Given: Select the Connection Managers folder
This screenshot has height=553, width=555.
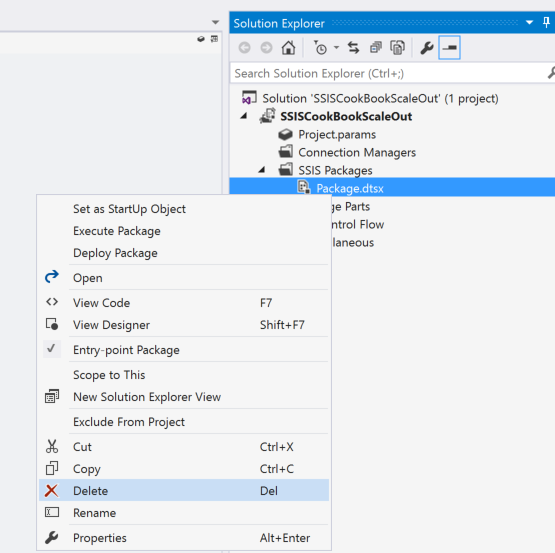Looking at the screenshot, I should [357, 153].
